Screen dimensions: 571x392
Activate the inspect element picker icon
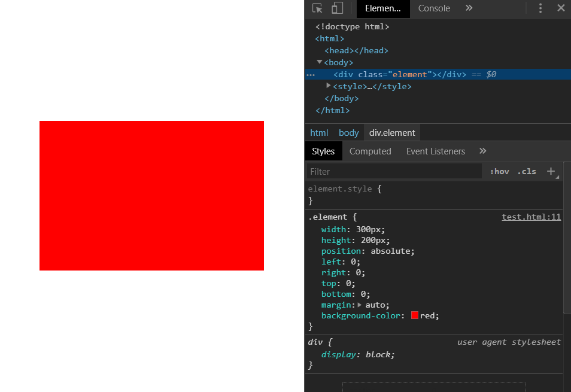[x=317, y=8]
